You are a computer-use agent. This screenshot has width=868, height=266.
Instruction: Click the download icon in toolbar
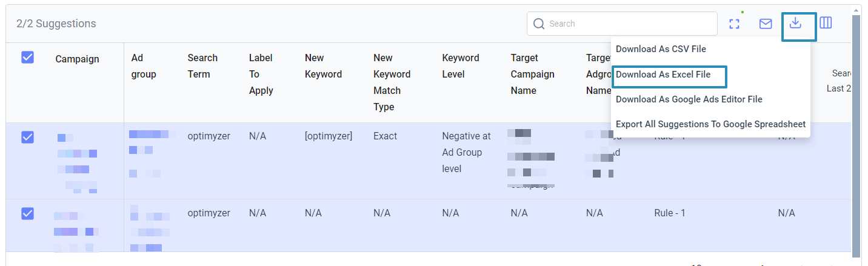(796, 23)
